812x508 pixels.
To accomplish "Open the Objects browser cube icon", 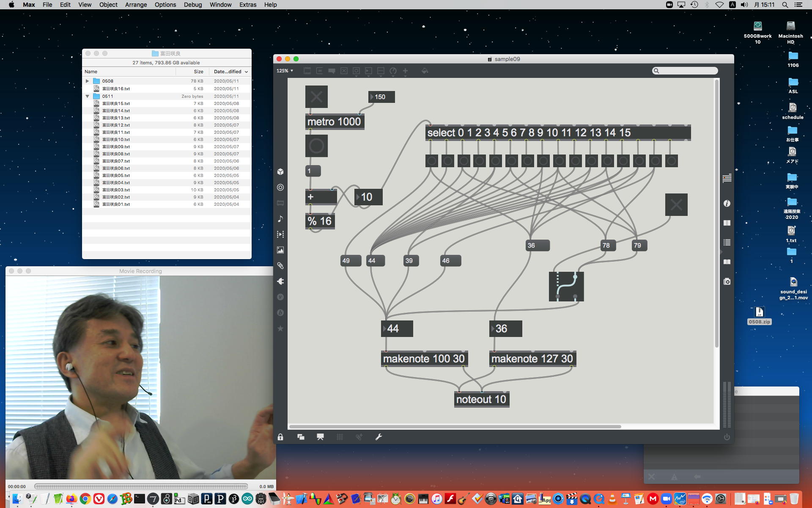I will [280, 171].
